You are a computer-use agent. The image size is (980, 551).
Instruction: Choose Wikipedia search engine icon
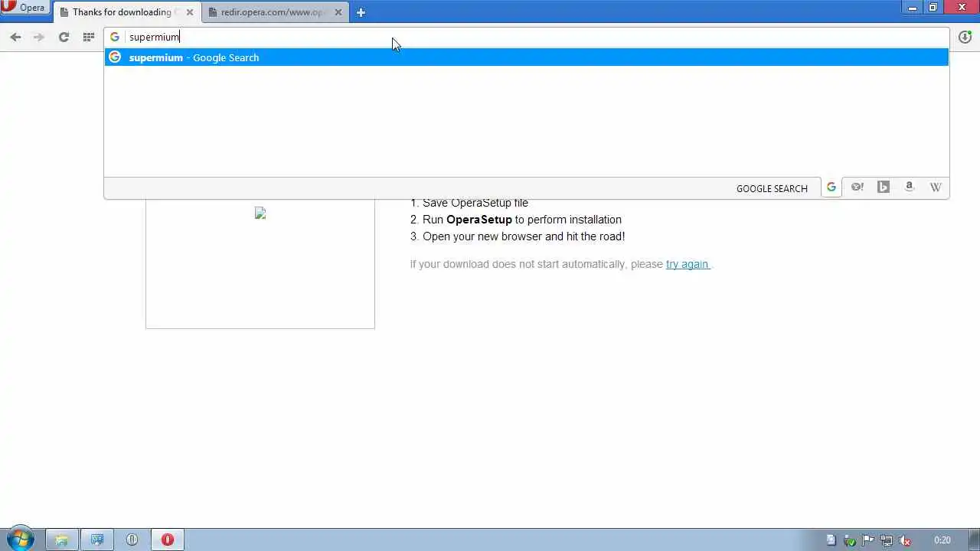(936, 187)
